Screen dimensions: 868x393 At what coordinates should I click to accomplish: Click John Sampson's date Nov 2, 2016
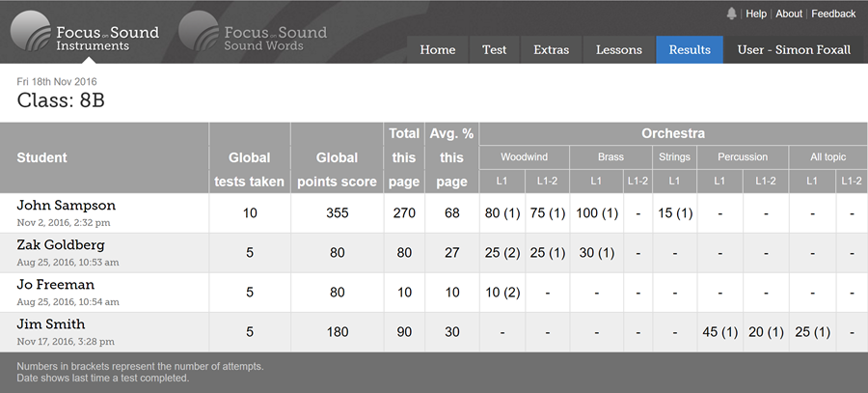coord(63,223)
